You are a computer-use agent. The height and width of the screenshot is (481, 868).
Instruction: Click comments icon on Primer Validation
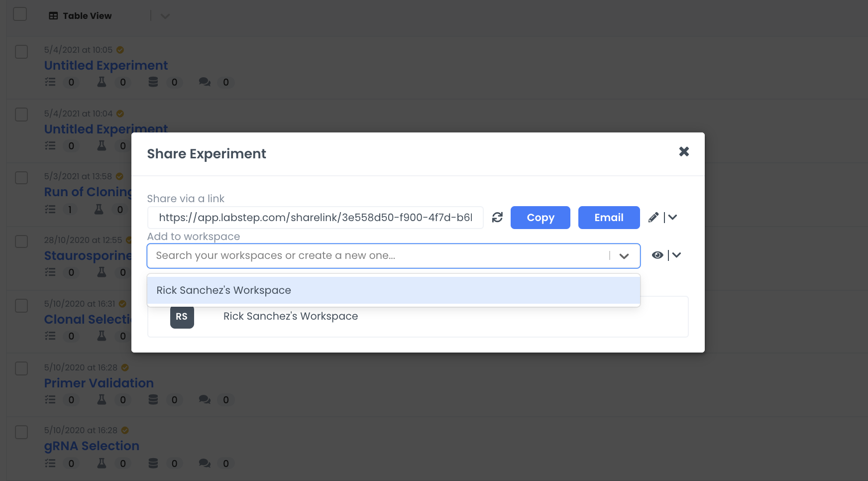(x=205, y=400)
